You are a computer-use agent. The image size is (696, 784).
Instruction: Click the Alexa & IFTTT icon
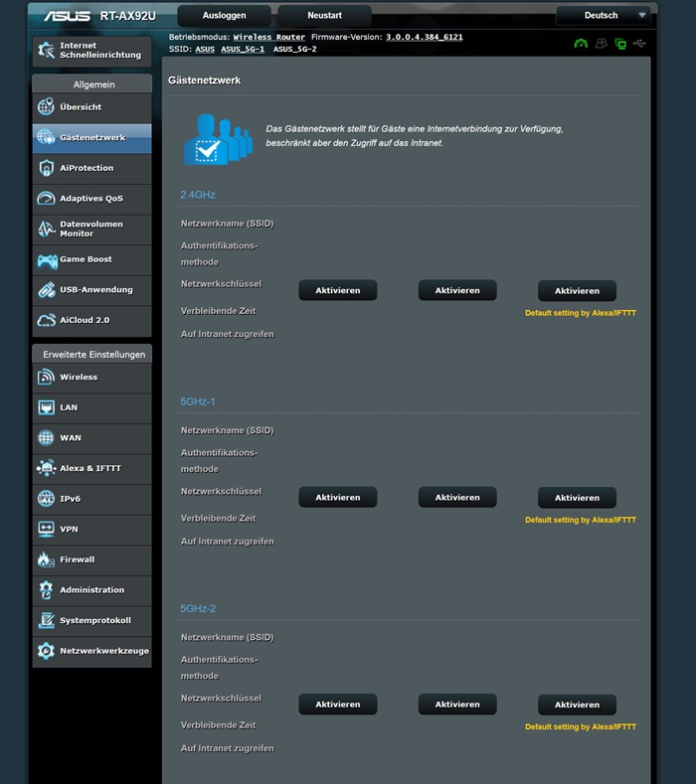tap(46, 468)
